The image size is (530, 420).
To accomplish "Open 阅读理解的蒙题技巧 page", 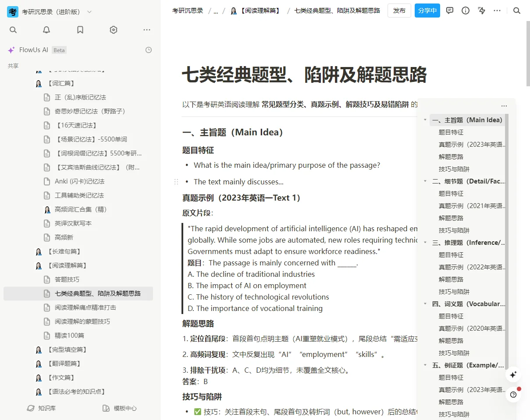I will (78, 321).
